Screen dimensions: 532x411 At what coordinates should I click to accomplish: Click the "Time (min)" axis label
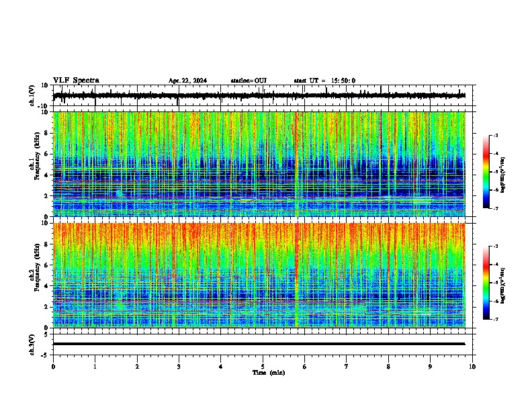coord(269,373)
